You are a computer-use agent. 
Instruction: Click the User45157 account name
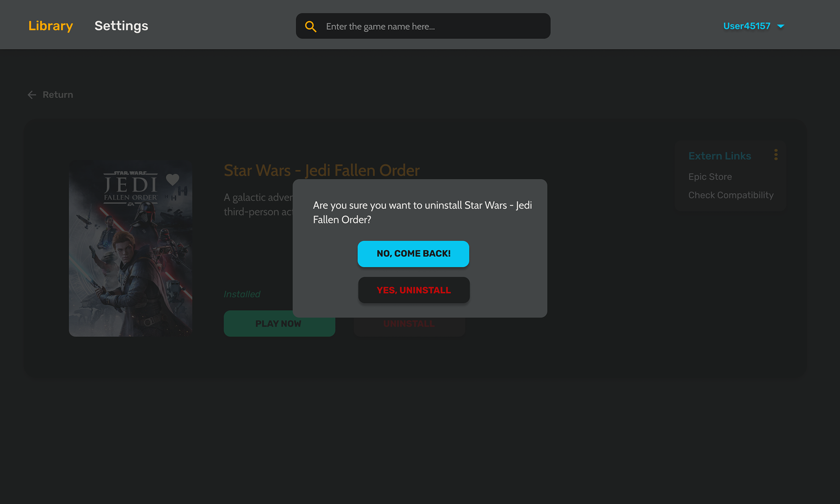[746, 26]
